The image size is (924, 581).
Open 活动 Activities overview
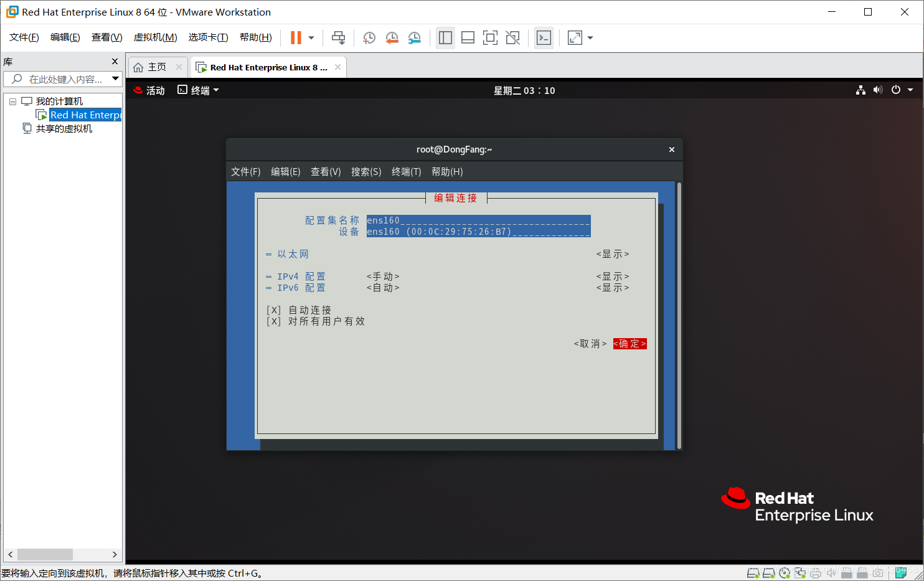coord(149,90)
